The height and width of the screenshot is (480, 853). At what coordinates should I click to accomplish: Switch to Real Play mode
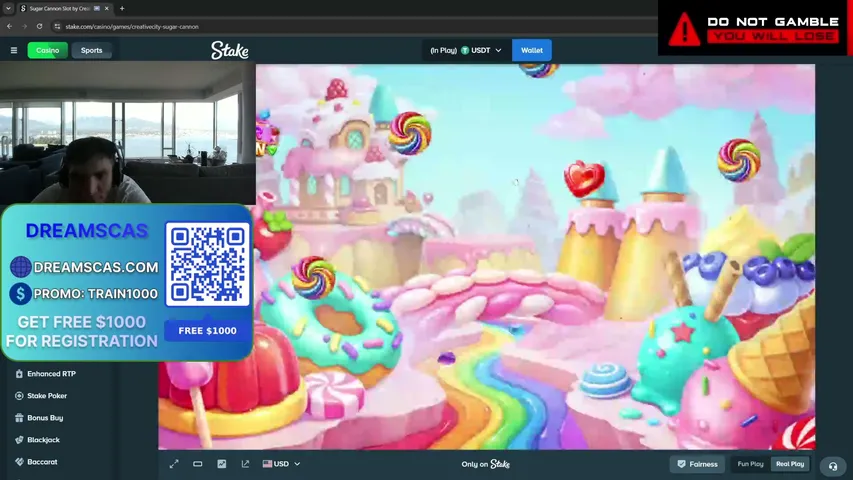790,464
